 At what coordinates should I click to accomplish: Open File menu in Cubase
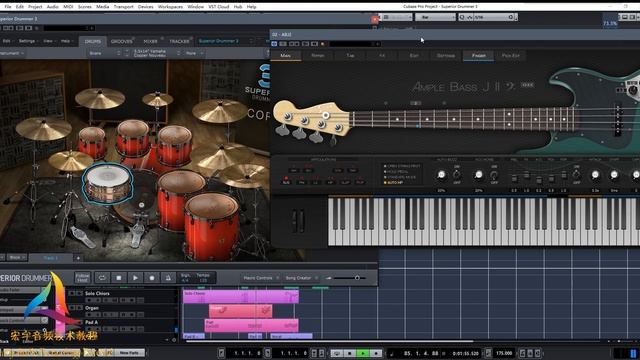point(8,7)
